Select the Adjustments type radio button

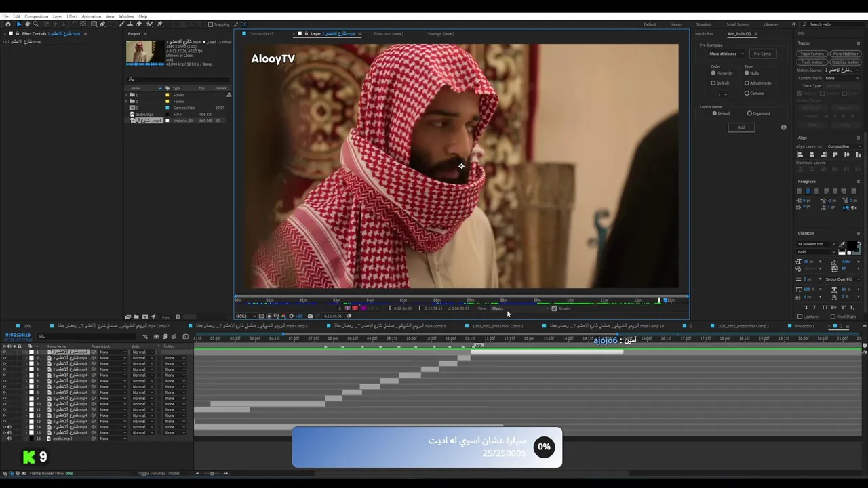[x=747, y=83]
